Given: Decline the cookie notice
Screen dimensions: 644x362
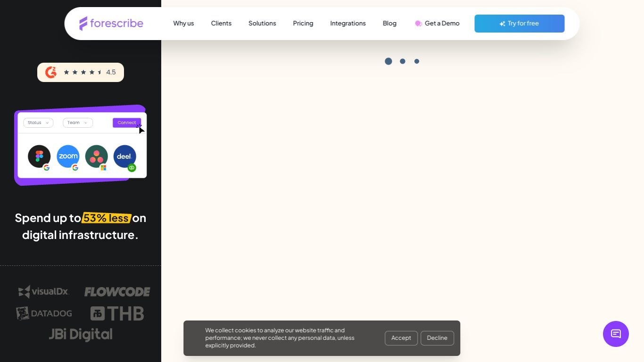Looking at the screenshot, I should (x=437, y=338).
